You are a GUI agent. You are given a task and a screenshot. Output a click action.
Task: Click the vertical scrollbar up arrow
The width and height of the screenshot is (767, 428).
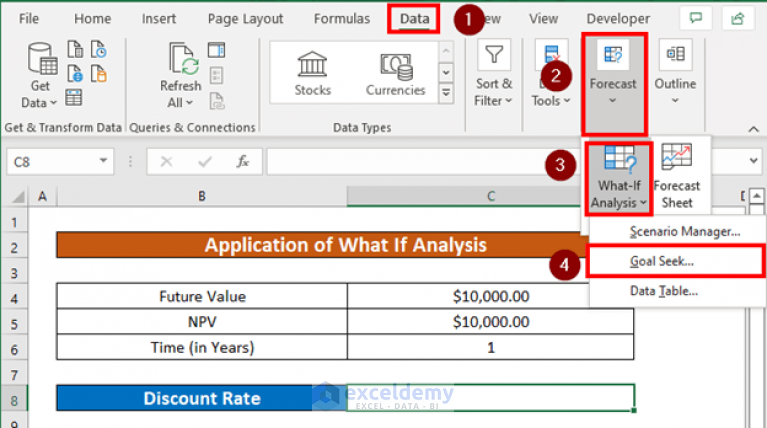(757, 196)
